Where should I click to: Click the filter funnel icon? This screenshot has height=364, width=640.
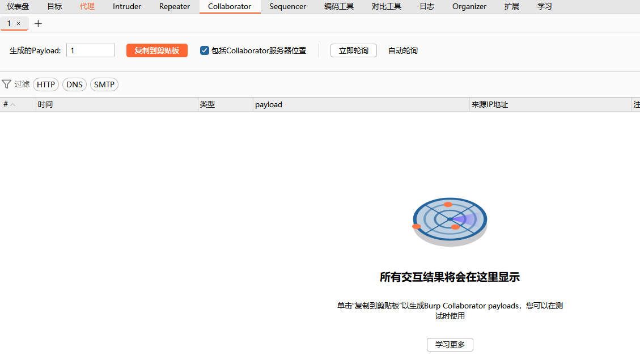click(x=7, y=84)
